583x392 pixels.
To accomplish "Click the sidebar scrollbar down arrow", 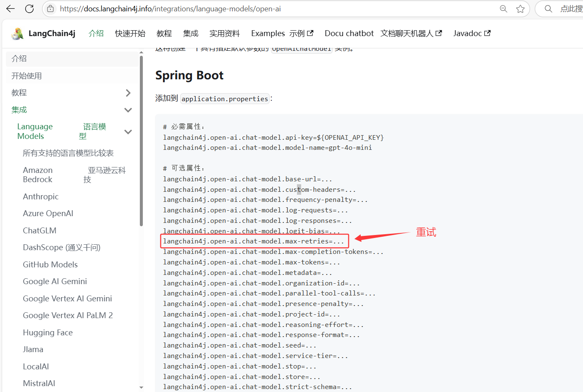I will (141, 387).
